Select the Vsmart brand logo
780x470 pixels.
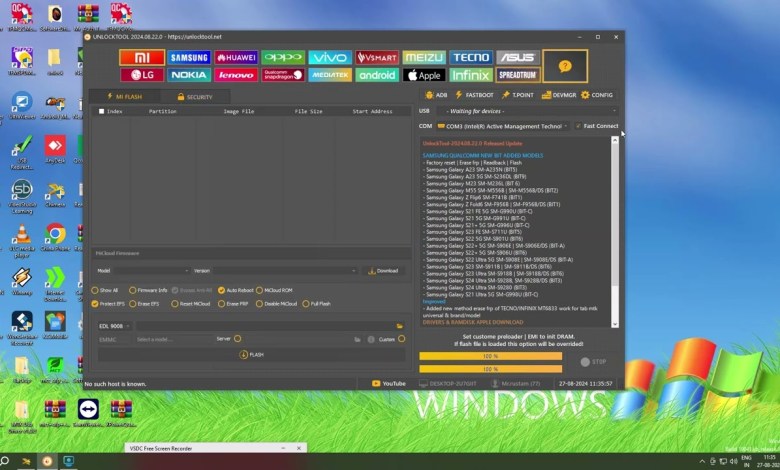[377, 58]
